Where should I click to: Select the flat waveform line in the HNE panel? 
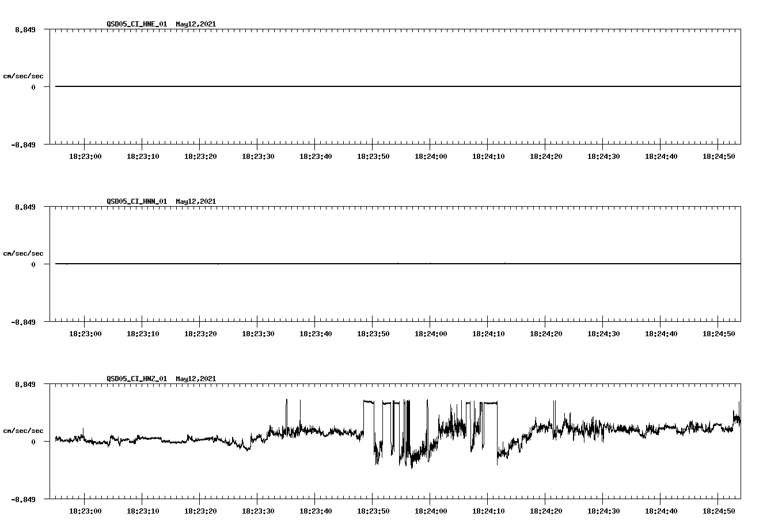point(346,86)
